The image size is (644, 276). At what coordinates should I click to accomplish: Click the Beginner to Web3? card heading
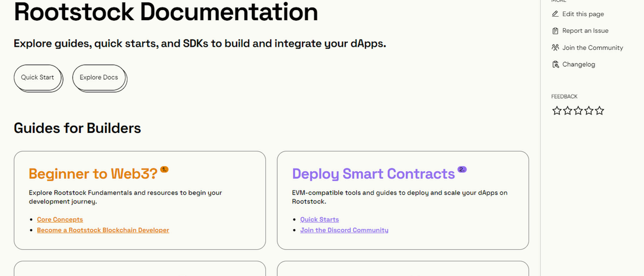coord(93,174)
